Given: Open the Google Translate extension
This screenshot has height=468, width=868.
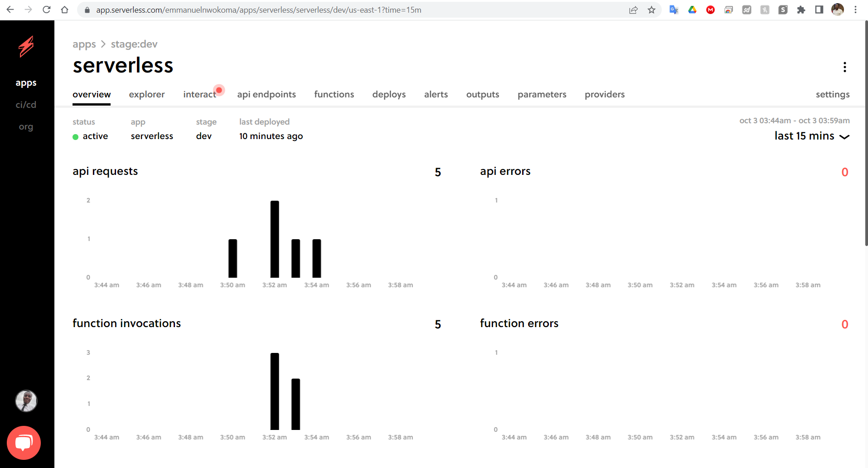Looking at the screenshot, I should pos(674,10).
